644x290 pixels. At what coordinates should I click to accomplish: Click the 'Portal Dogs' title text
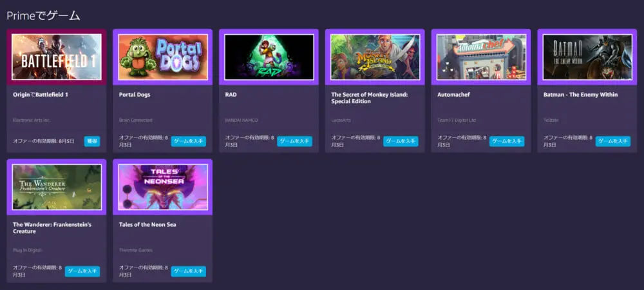click(x=135, y=95)
